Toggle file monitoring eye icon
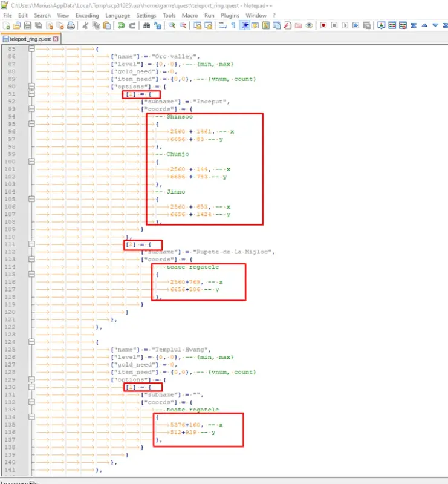Viewport: 448px width, 484px height. tap(309, 25)
